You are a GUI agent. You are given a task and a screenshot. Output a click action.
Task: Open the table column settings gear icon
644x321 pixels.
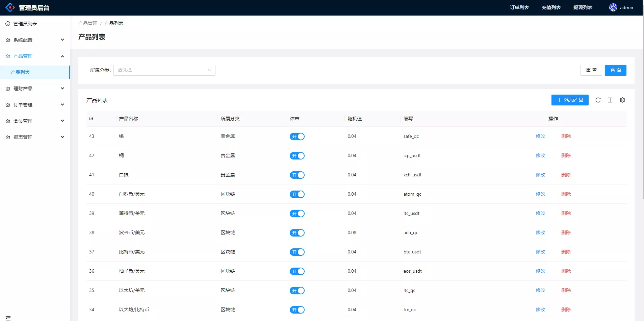click(x=622, y=100)
